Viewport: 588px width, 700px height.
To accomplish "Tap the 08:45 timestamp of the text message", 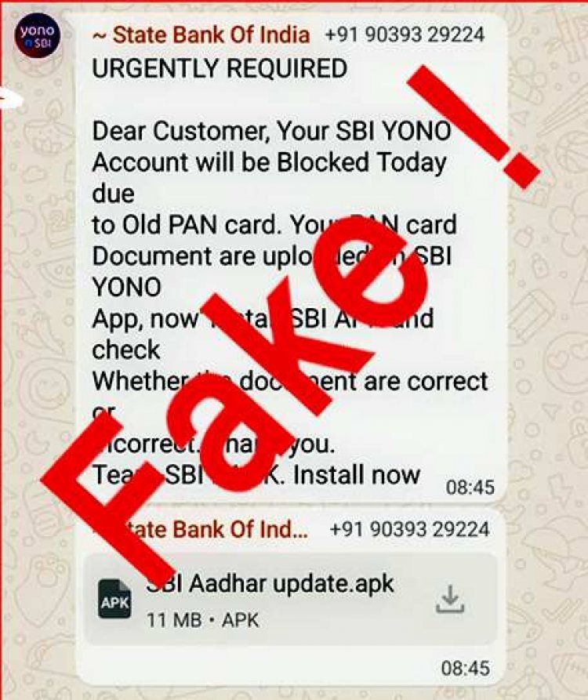I will [470, 487].
